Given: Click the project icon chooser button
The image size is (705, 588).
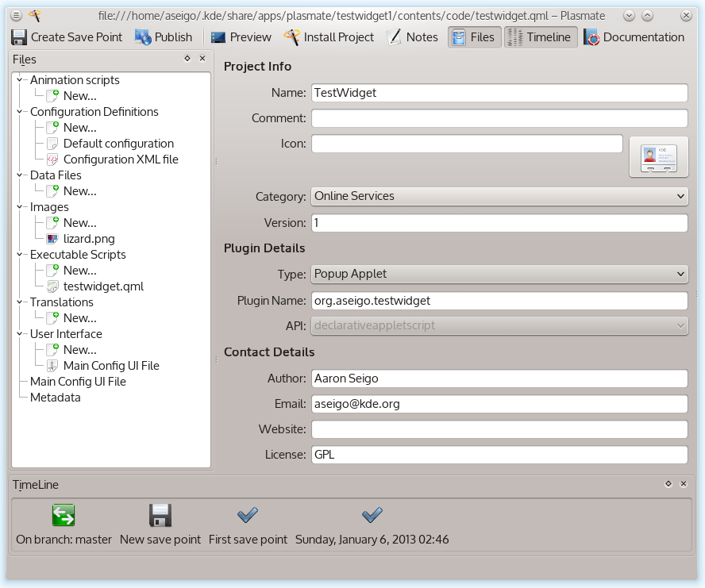Looking at the screenshot, I should [x=658, y=156].
